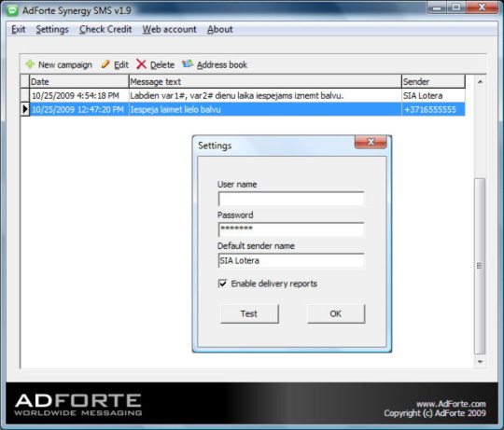Open the Exit menu
504x430 pixels.
pos(19,29)
